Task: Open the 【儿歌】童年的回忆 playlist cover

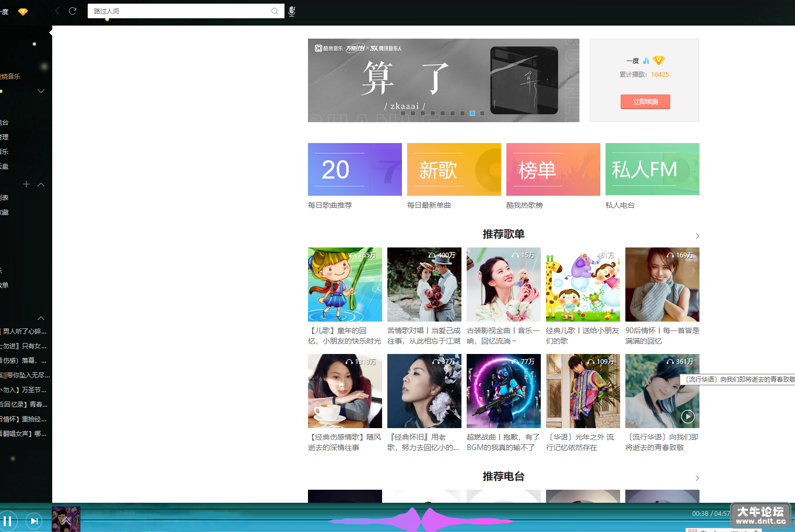Action: point(345,285)
